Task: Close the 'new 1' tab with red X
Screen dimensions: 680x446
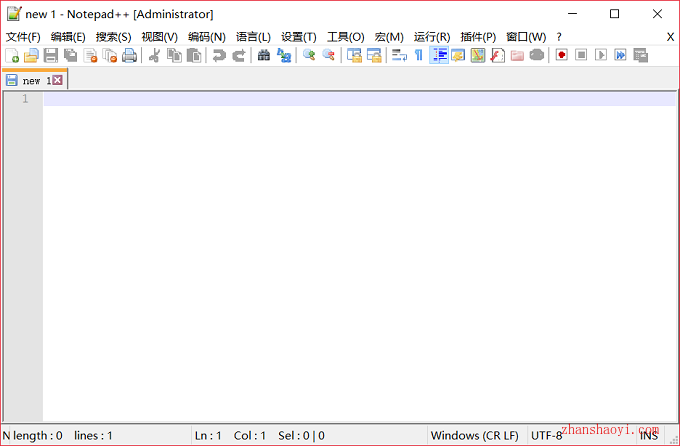Action: tap(57, 80)
